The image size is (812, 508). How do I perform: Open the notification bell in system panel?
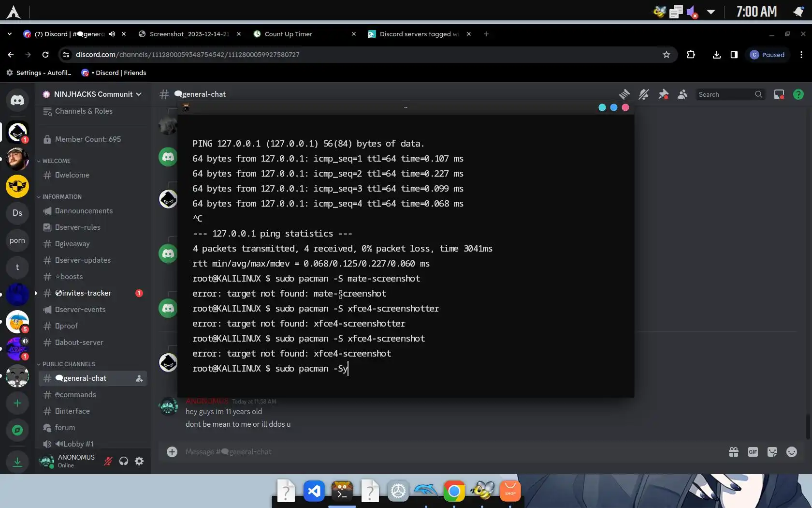[x=798, y=12]
